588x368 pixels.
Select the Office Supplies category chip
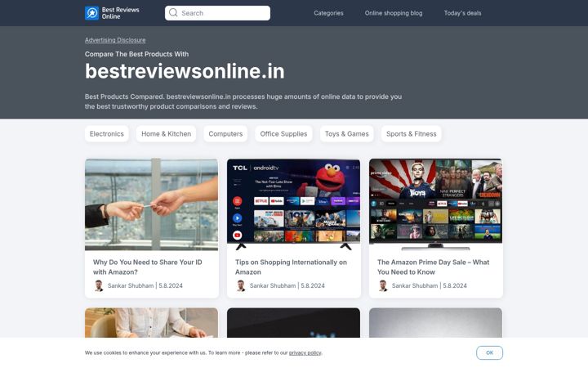coord(283,133)
